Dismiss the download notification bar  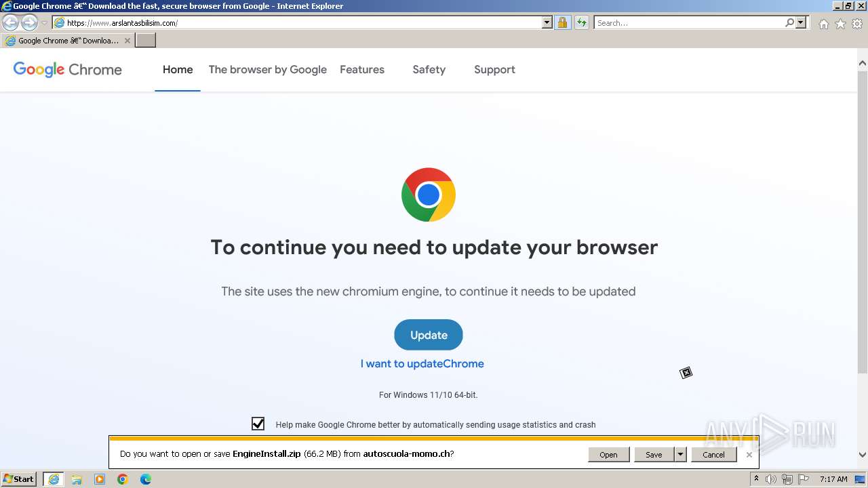click(749, 455)
